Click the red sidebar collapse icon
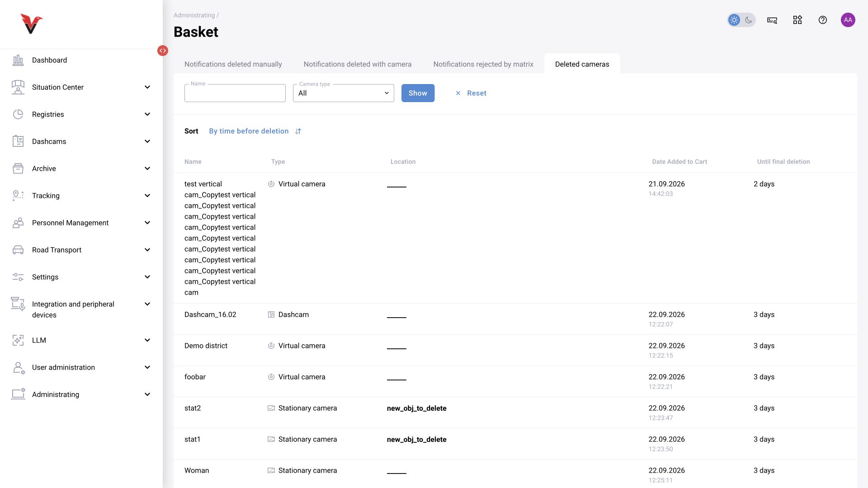The width and height of the screenshot is (868, 488). click(163, 51)
